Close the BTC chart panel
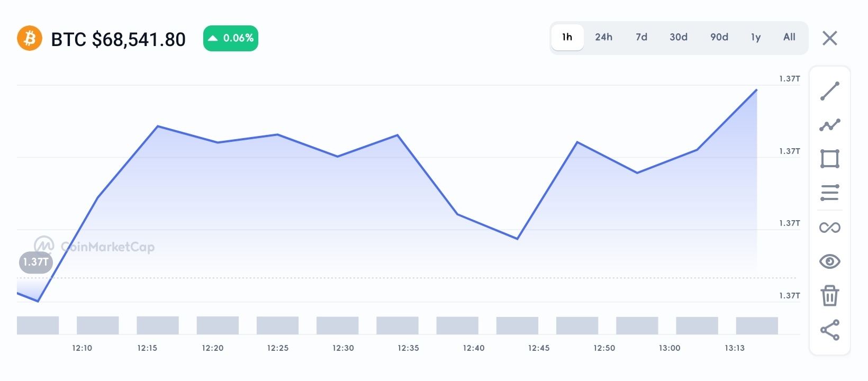 click(829, 38)
